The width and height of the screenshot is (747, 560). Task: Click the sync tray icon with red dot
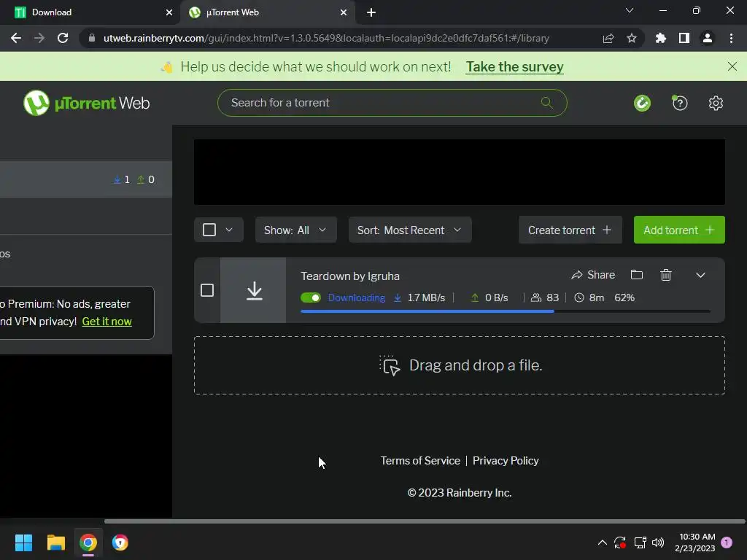[620, 542]
